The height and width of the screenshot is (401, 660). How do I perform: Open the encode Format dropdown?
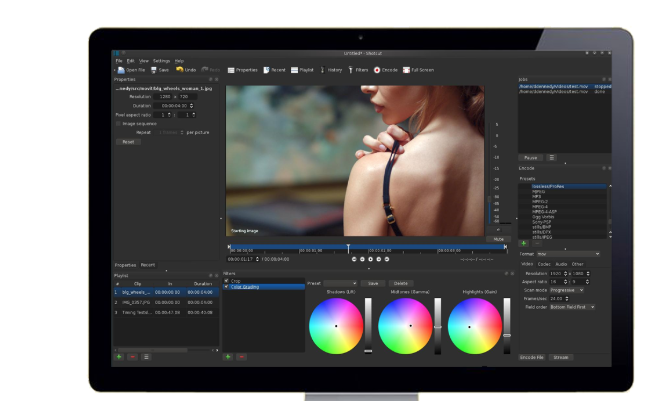click(x=568, y=254)
